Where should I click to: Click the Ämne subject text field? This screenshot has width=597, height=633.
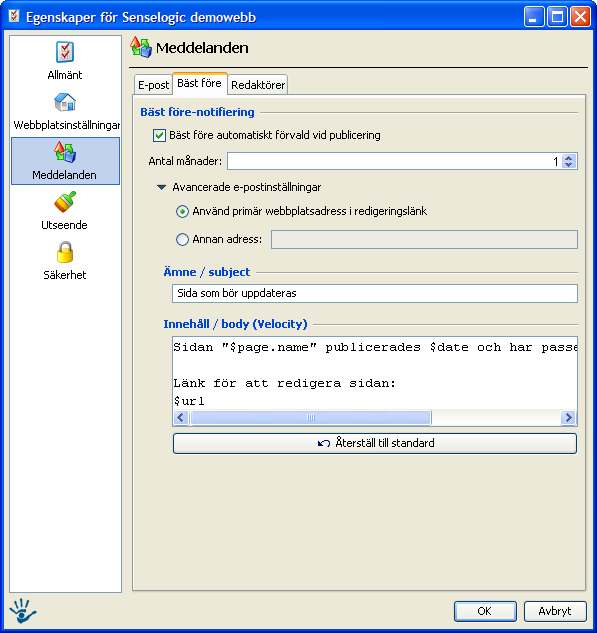(375, 293)
